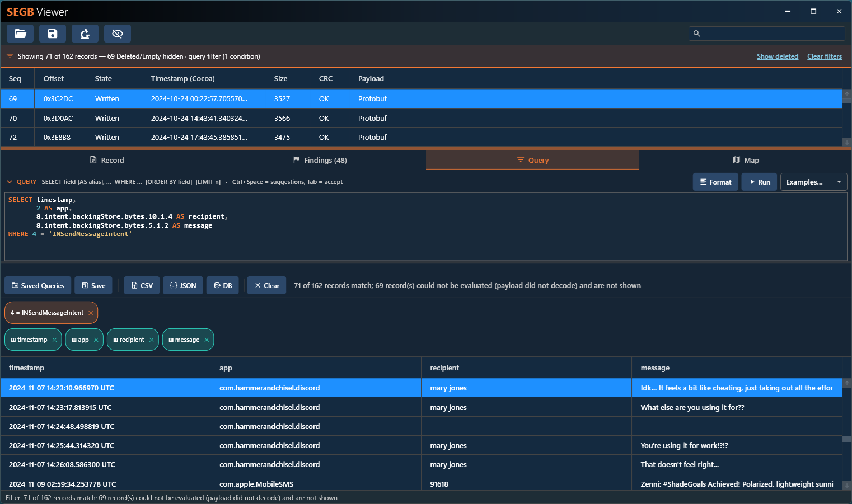Switch to the Map tab

(745, 160)
